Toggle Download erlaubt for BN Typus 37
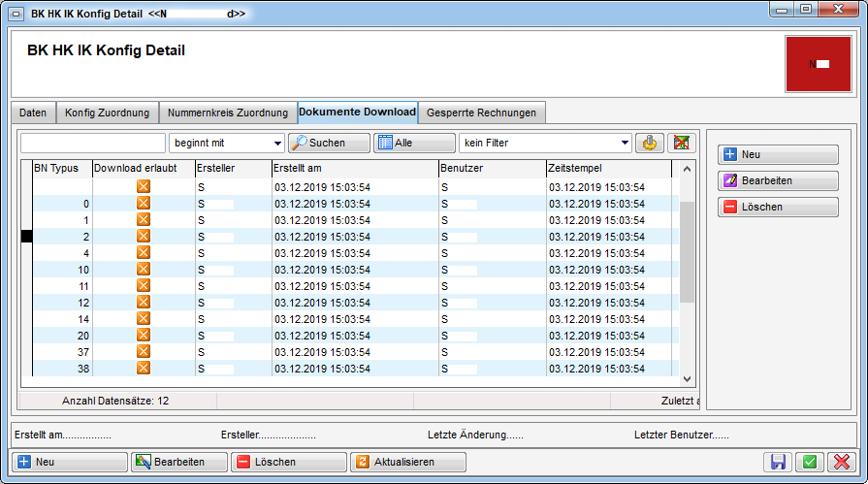This screenshot has width=868, height=484. tap(144, 352)
